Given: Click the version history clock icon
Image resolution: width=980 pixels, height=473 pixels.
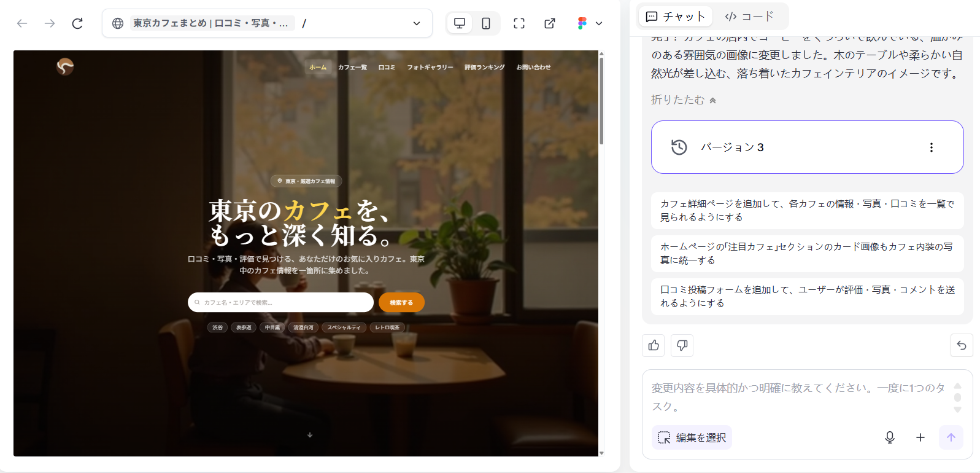Looking at the screenshot, I should [679, 147].
